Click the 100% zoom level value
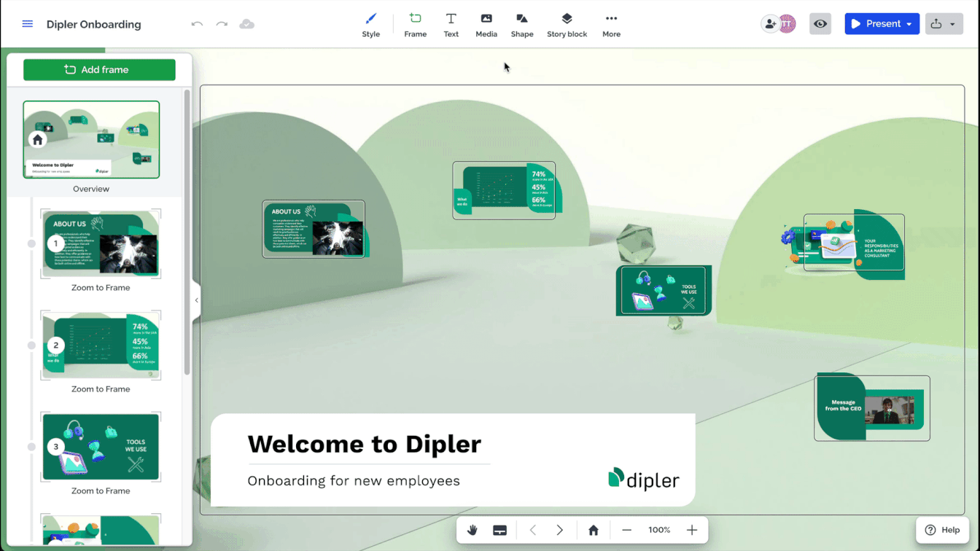The height and width of the screenshot is (551, 980). [x=659, y=530]
